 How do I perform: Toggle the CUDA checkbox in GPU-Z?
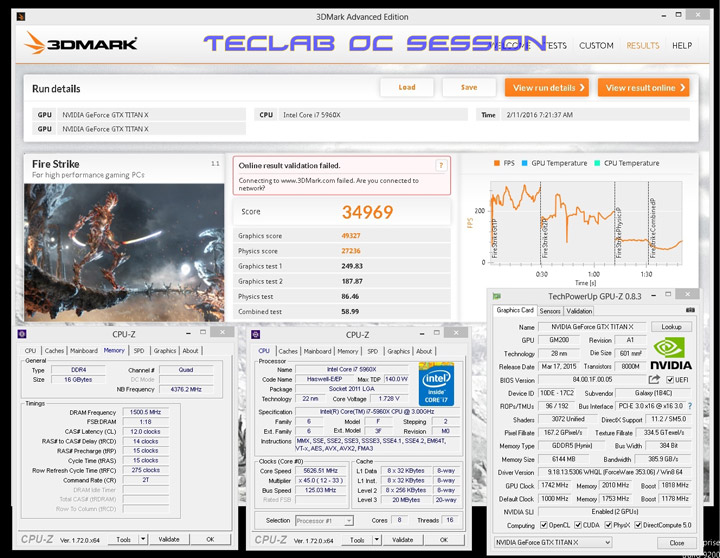[x=578, y=525]
